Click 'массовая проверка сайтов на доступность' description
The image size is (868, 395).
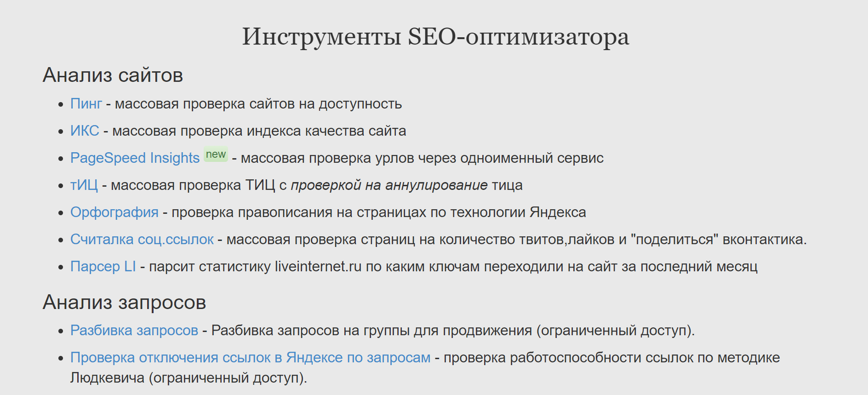pos(258,104)
